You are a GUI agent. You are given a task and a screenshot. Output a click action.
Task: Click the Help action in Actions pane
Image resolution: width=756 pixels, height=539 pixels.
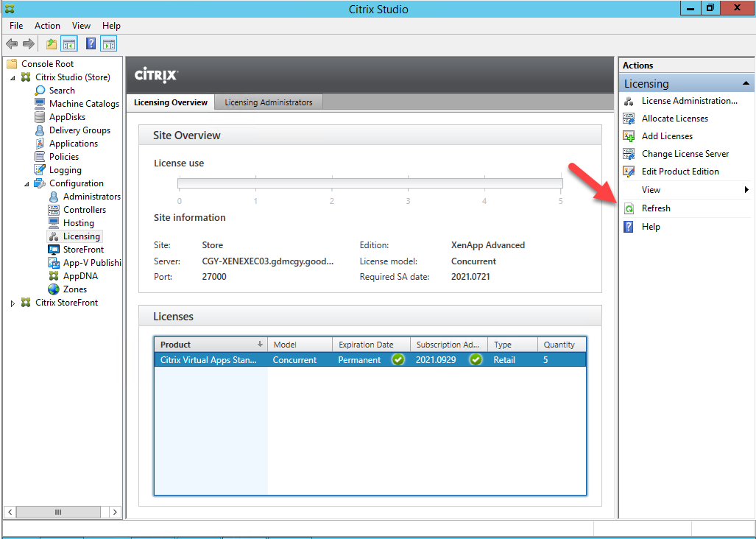(651, 227)
